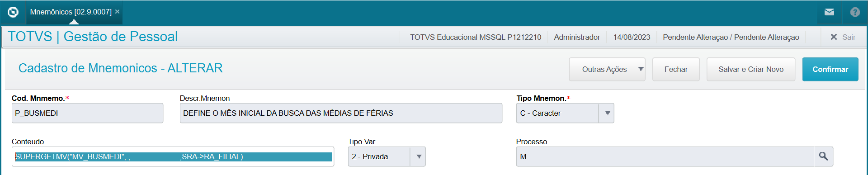The width and height of the screenshot is (868, 175).
Task: Click the X icon beside Sair
Action: [x=834, y=37]
